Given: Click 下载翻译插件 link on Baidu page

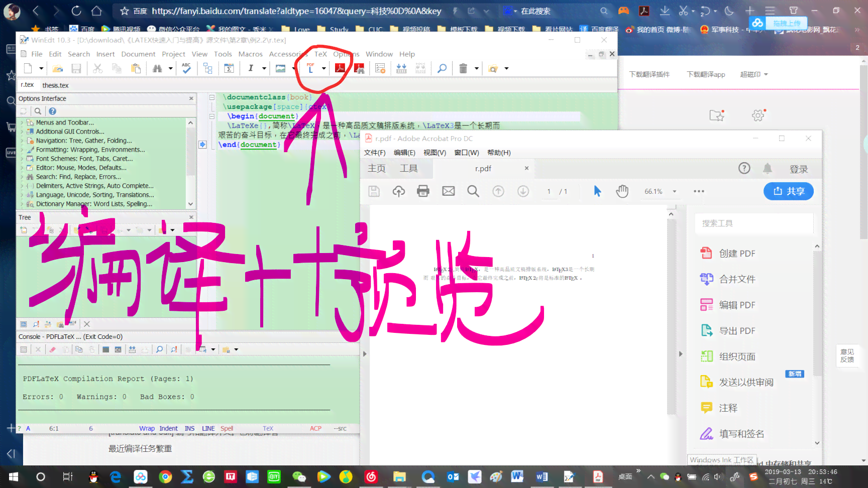Looking at the screenshot, I should tap(649, 74).
